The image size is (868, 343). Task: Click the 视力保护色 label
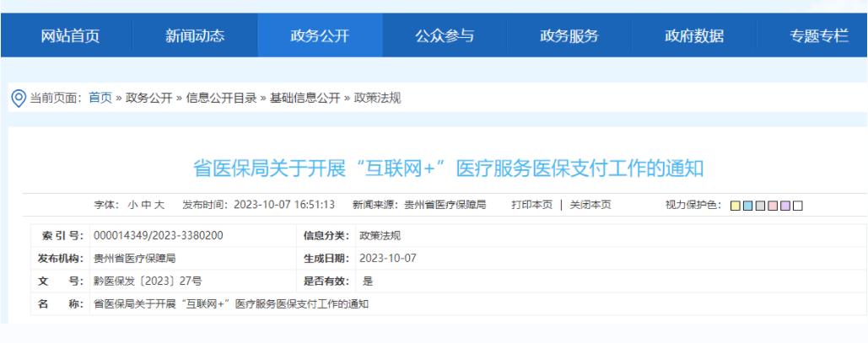(693, 206)
